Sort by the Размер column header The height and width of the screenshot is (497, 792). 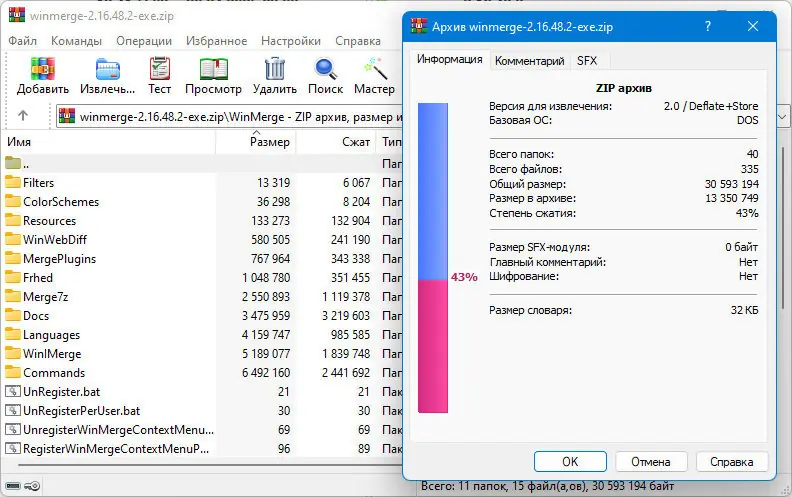coord(256,142)
